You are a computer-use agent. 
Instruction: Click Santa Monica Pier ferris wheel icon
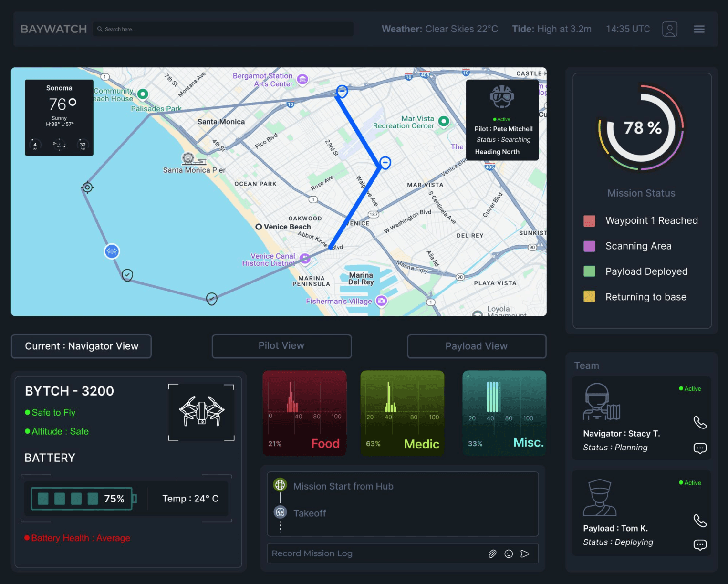click(x=188, y=158)
